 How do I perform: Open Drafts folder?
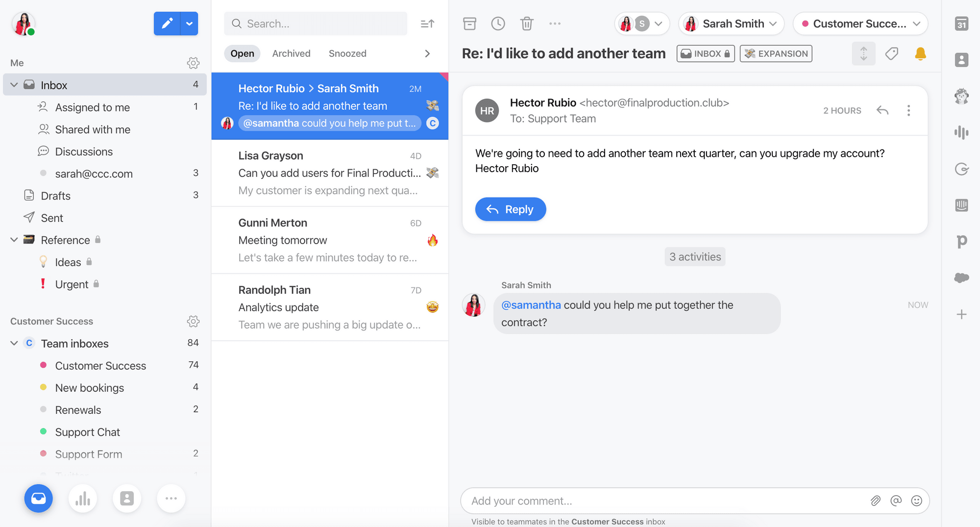(105, 196)
